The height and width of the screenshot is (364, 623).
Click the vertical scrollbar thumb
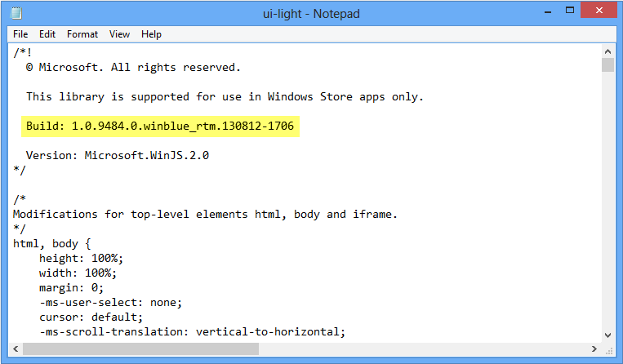click(608, 64)
